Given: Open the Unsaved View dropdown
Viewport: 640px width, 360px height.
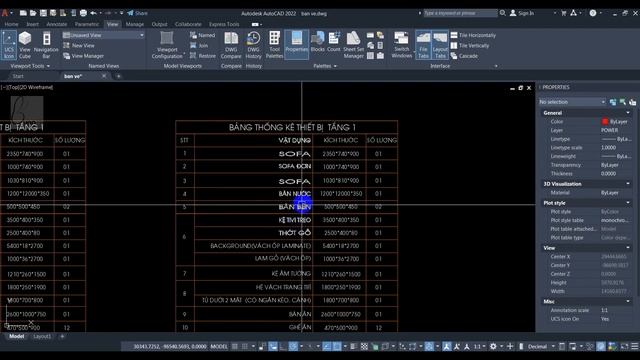Looking at the screenshot, I should coord(104,35).
